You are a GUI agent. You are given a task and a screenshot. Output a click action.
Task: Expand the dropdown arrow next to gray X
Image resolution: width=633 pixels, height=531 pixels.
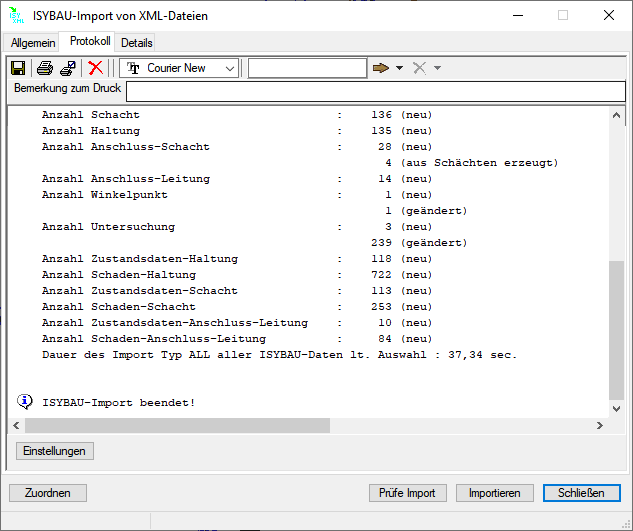[x=437, y=68]
